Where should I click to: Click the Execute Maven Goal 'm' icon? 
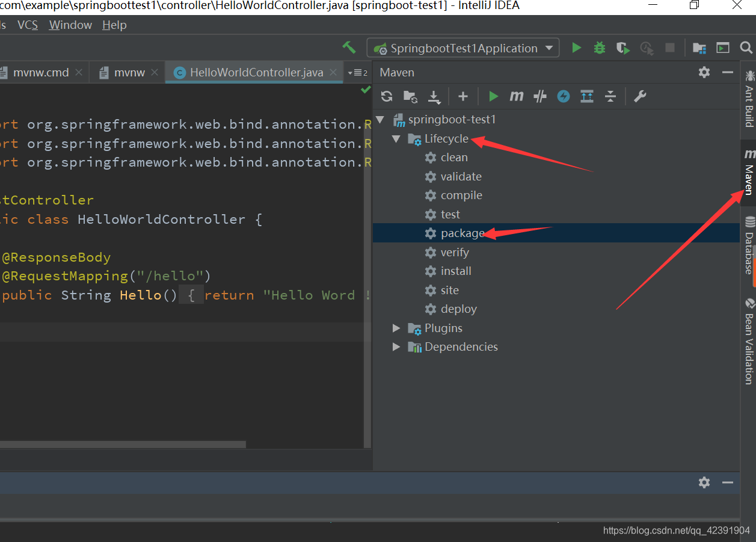point(516,96)
